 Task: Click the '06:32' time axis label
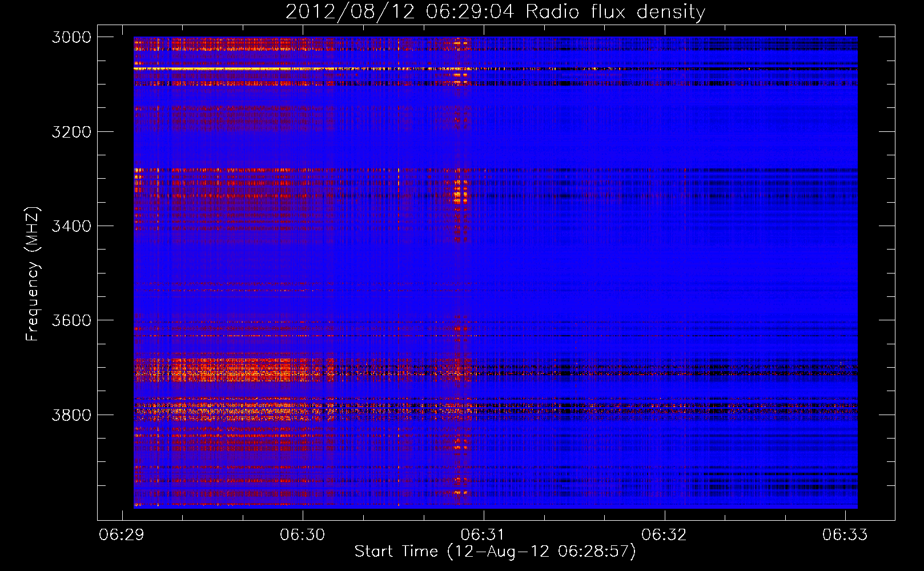click(x=664, y=534)
